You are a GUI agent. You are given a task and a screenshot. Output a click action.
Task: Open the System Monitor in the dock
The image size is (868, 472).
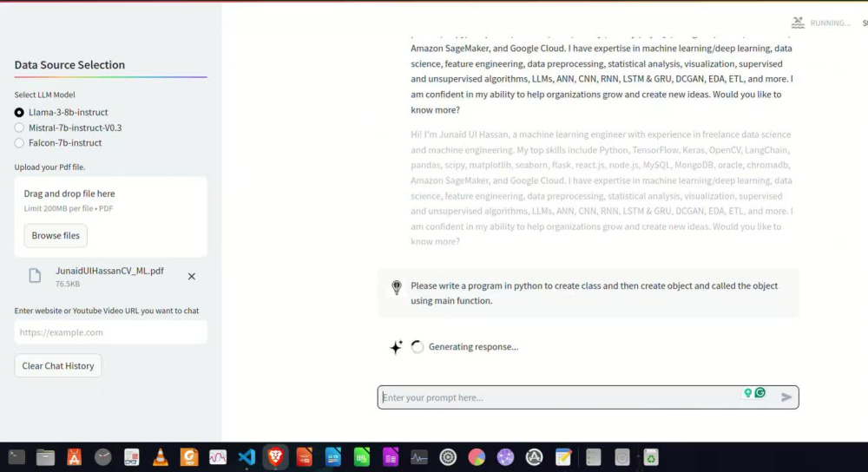pyautogui.click(x=419, y=457)
